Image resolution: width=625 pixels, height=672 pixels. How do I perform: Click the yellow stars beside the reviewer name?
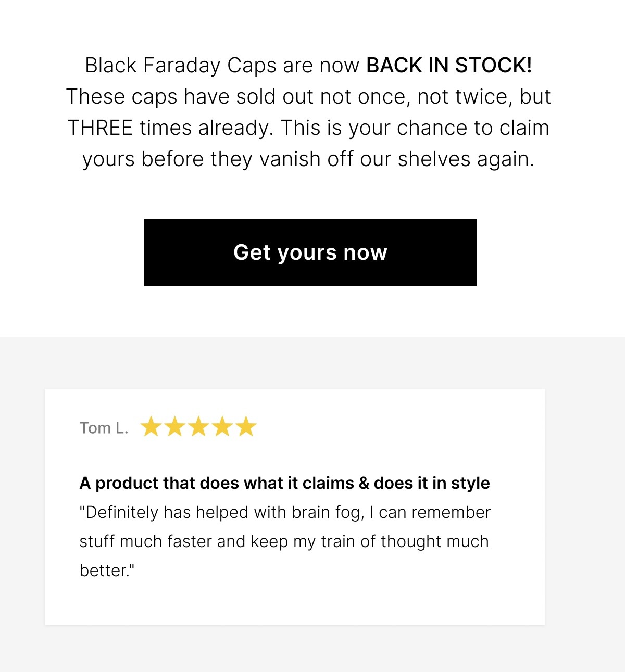198,426
